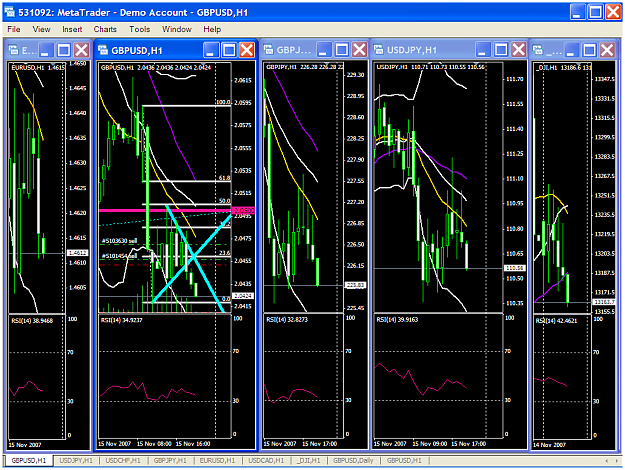
Task: Switch to the USDJPY,H1 bottom tab
Action: tap(76, 460)
